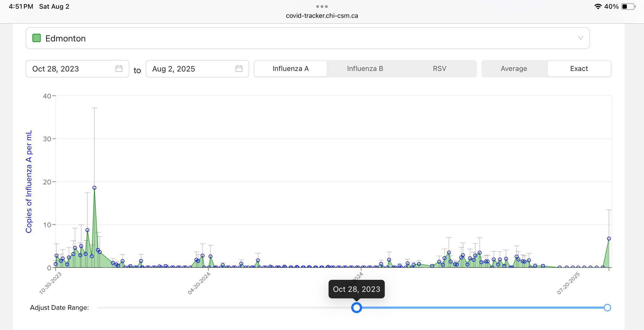The height and width of the screenshot is (330, 644).
Task: Tap the three-dots multitasking icon
Action: pos(322,6)
